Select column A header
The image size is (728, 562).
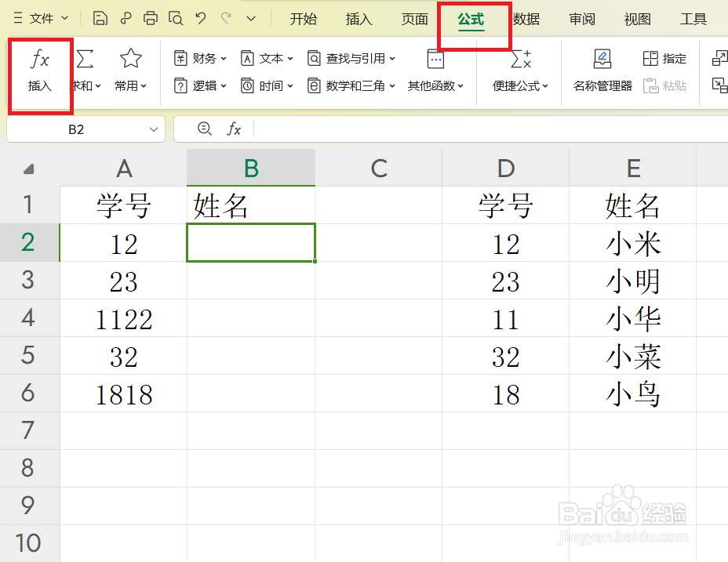[123, 168]
